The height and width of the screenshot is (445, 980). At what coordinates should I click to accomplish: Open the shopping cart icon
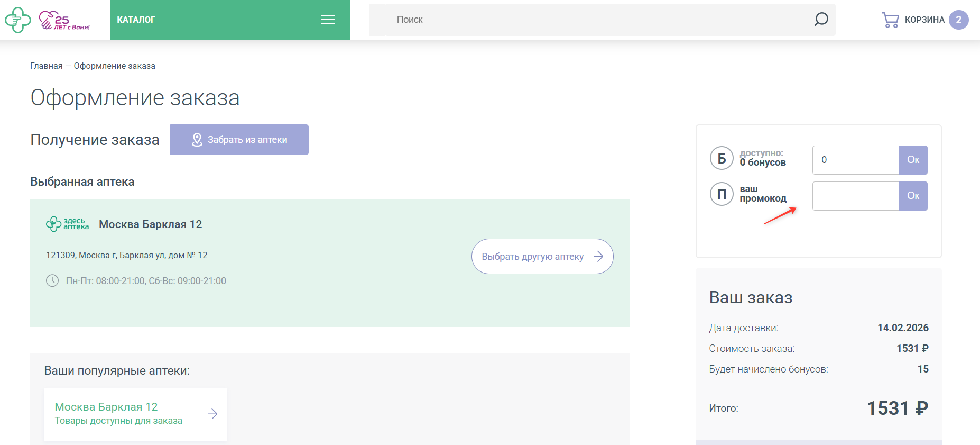[x=890, y=20]
